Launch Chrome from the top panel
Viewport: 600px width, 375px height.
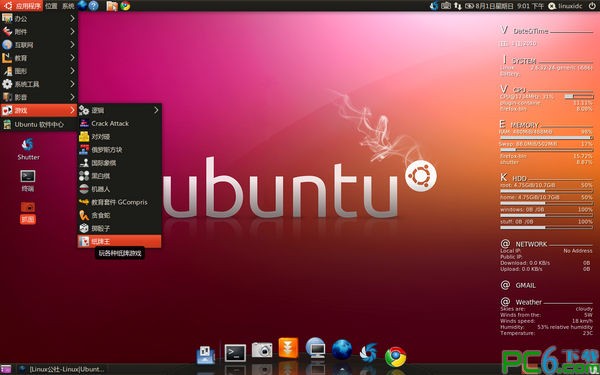click(x=125, y=6)
